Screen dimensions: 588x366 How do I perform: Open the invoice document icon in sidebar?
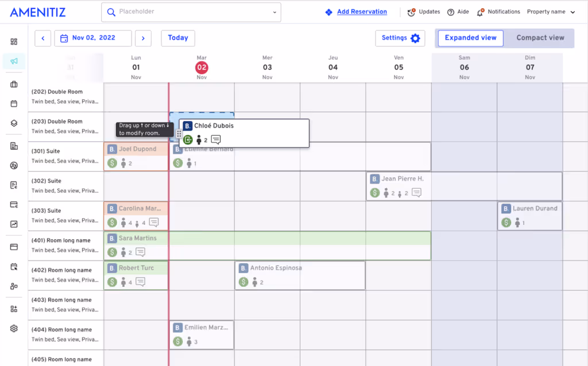click(14, 185)
